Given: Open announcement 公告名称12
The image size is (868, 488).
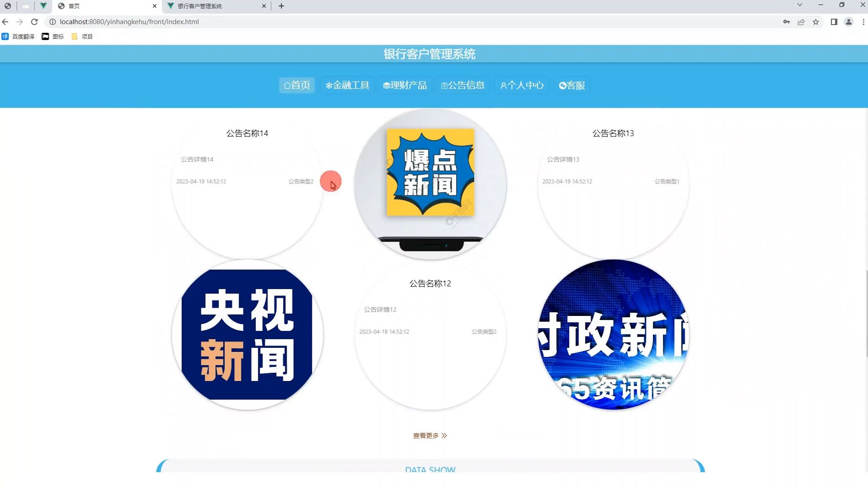Looking at the screenshot, I should (x=430, y=284).
